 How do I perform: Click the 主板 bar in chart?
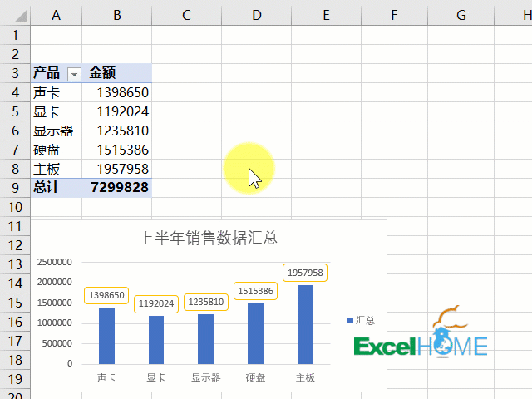point(305,325)
